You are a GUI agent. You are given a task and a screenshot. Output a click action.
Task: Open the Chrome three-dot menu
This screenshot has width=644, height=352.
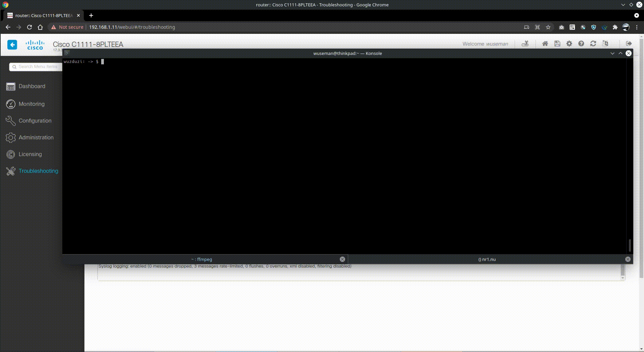[x=637, y=27]
